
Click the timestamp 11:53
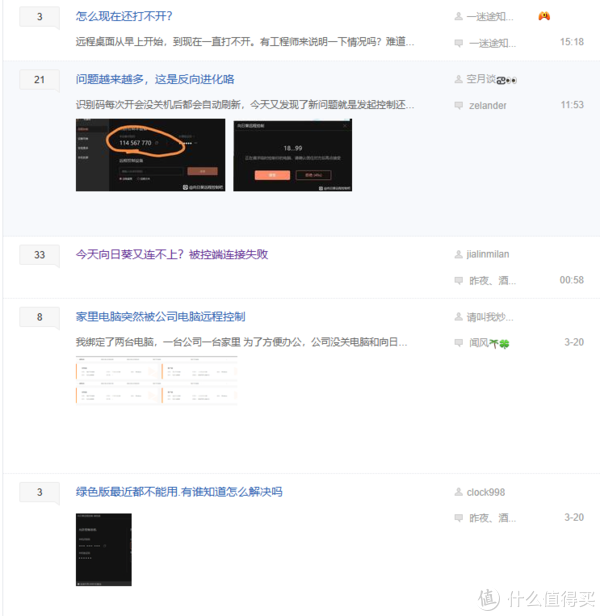pyautogui.click(x=572, y=105)
